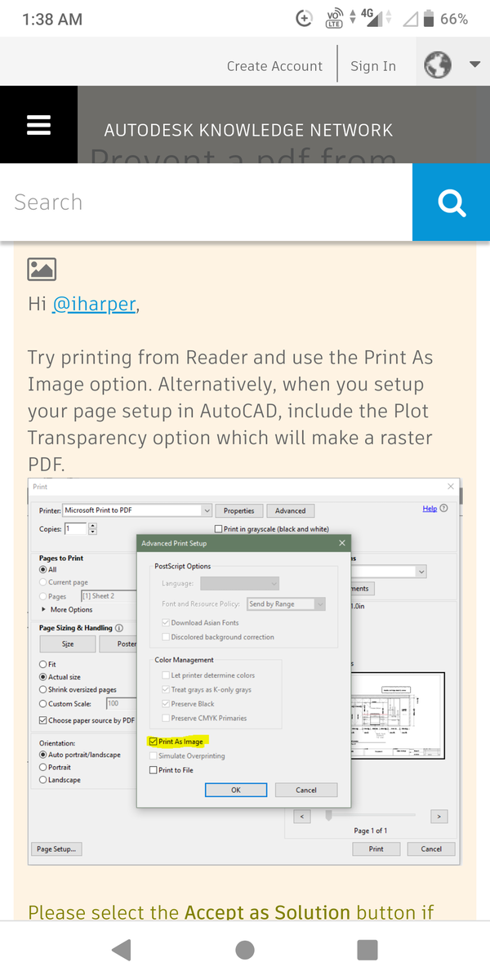
Task: Toggle Choose paper source by PDF checkbox
Action: [43, 720]
